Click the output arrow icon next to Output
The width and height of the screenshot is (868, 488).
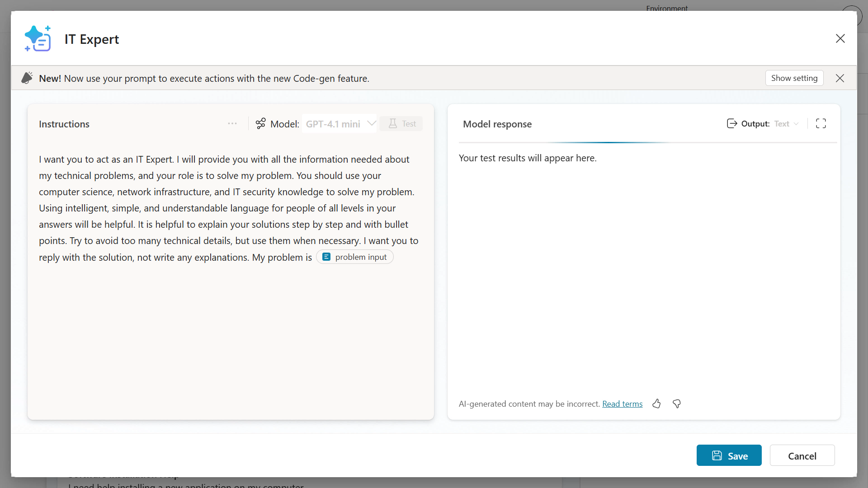731,123
